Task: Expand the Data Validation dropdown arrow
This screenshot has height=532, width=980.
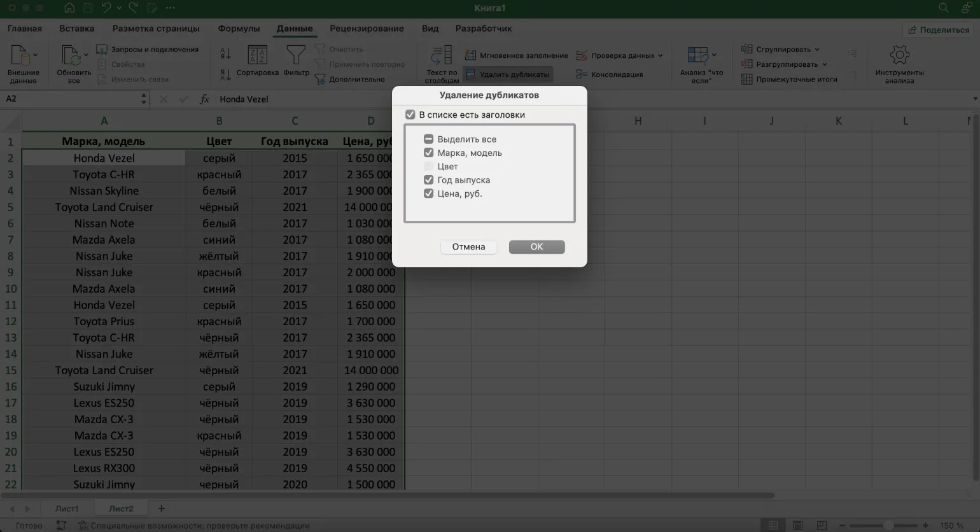Action: pyautogui.click(x=660, y=55)
